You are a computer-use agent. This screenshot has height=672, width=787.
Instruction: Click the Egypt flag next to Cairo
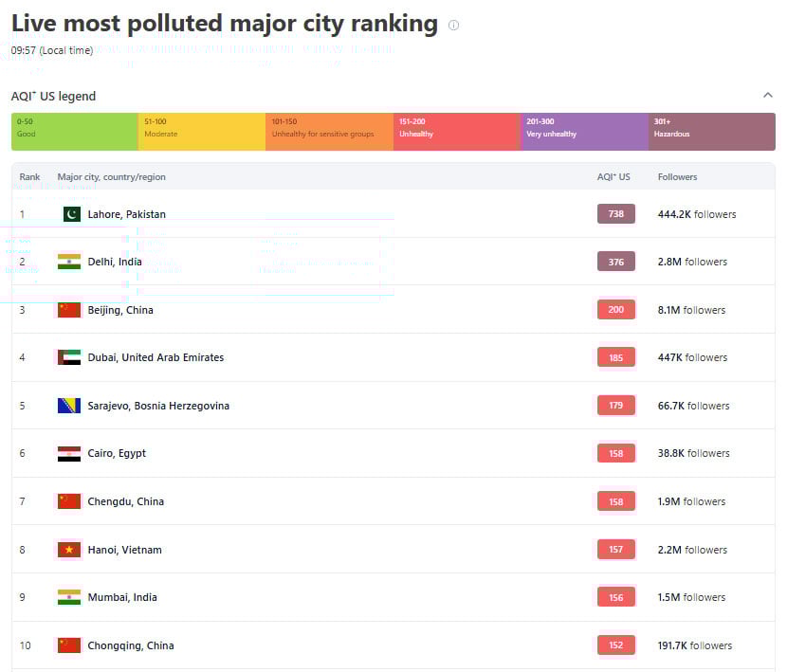(69, 453)
